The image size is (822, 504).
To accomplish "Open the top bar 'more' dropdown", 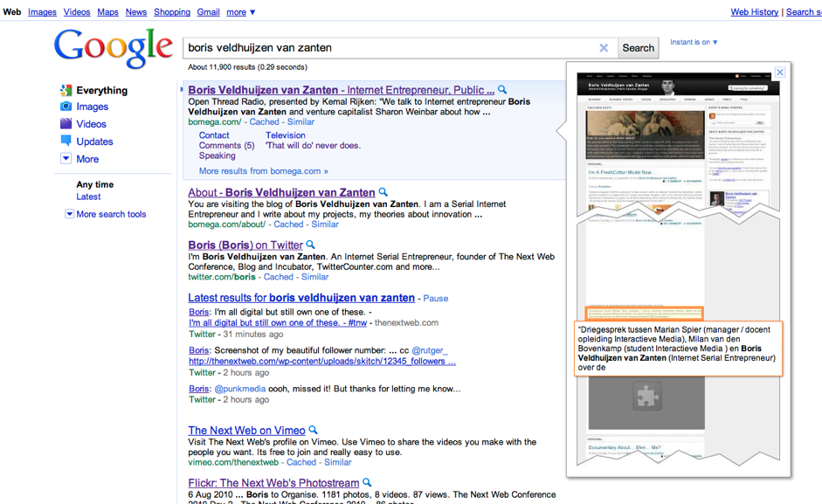I will pyautogui.click(x=240, y=12).
